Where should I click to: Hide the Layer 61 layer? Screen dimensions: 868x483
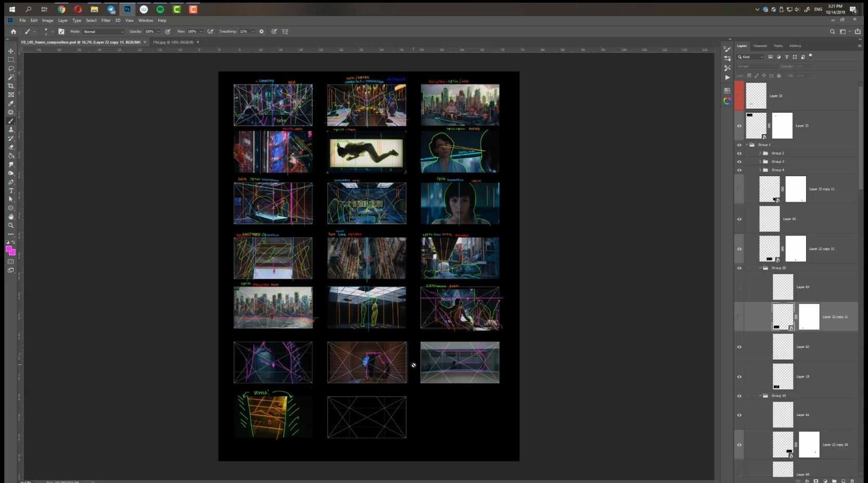[739, 415]
